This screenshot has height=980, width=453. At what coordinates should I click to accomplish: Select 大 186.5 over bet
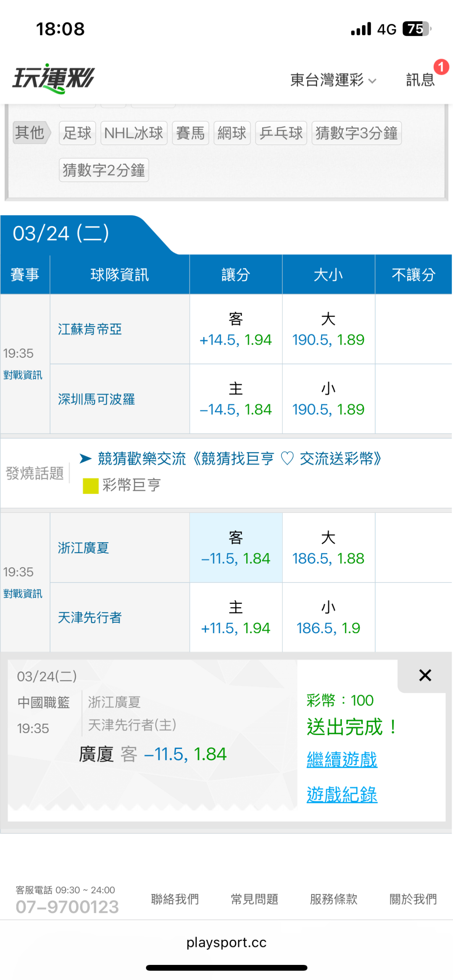click(x=328, y=548)
